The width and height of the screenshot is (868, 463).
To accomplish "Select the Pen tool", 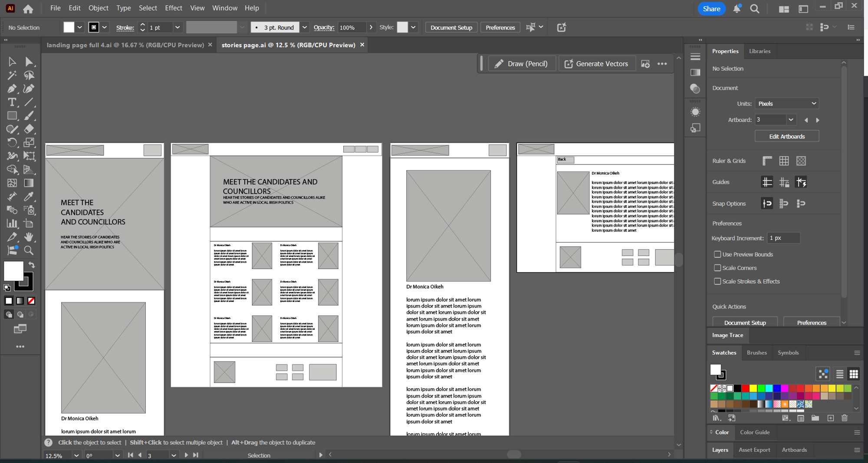I will pyautogui.click(x=12, y=89).
